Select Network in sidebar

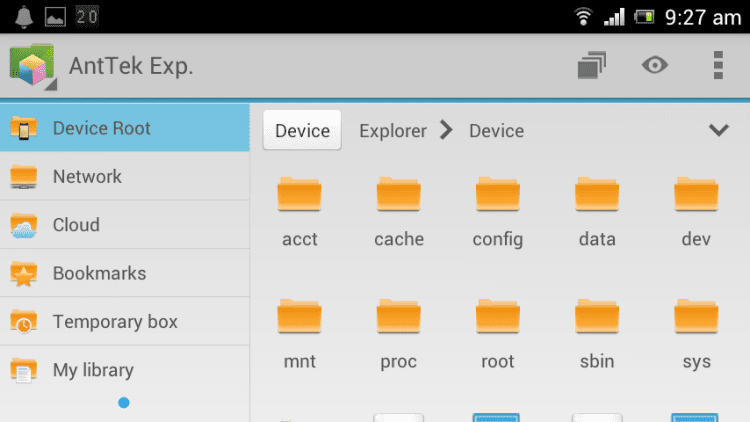[x=124, y=177]
